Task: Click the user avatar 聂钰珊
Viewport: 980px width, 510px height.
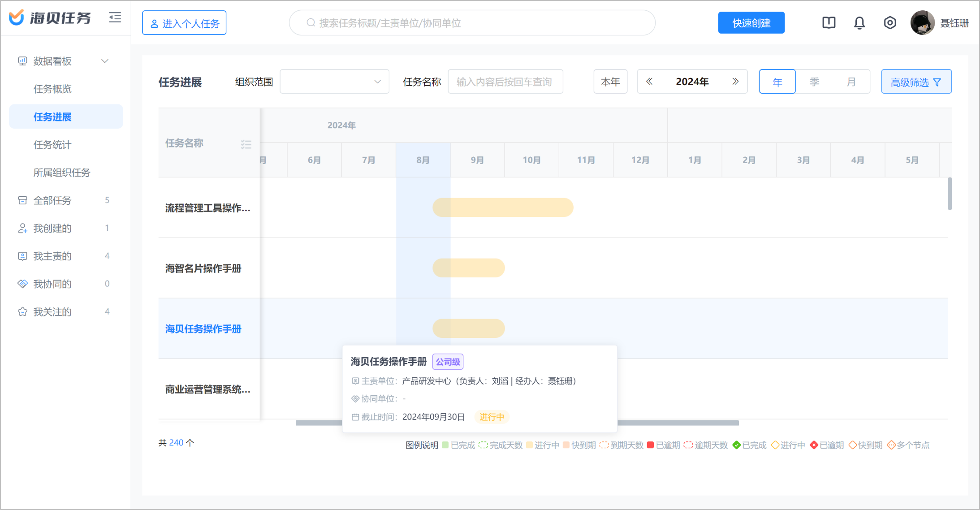Action: pos(922,23)
